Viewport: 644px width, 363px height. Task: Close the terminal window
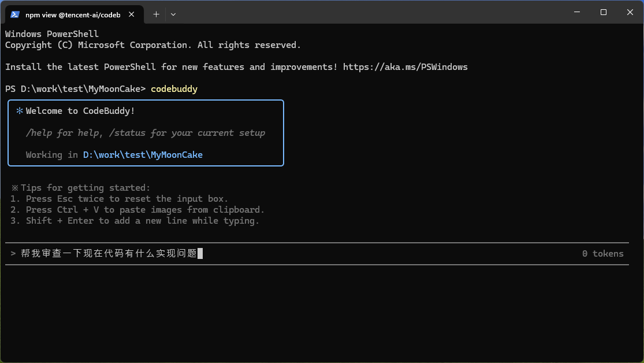tap(630, 12)
